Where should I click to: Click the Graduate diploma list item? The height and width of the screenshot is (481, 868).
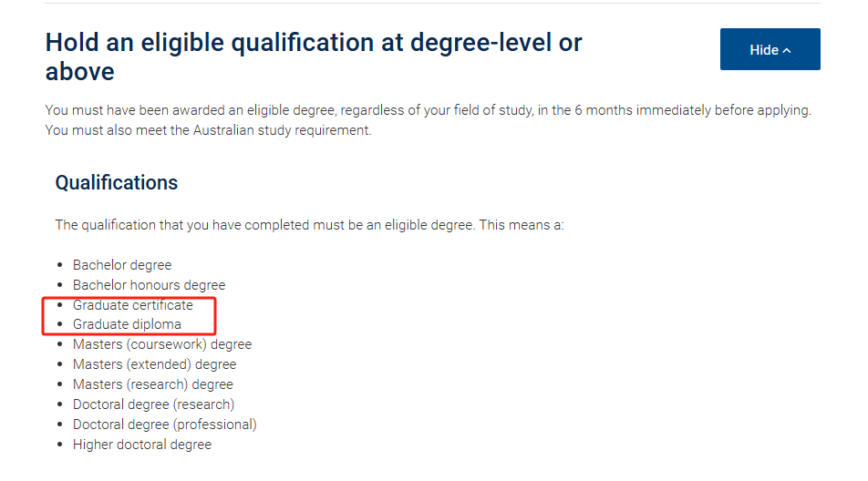pyautogui.click(x=127, y=324)
